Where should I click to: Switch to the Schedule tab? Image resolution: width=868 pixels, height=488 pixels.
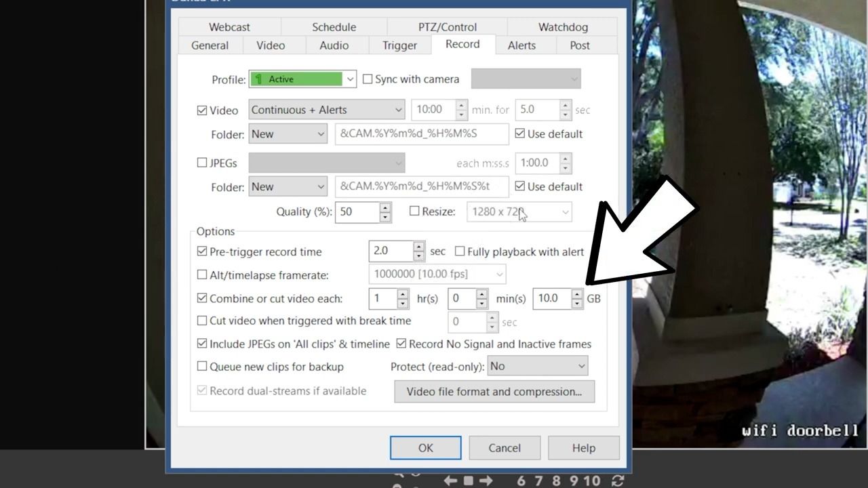[x=334, y=27]
